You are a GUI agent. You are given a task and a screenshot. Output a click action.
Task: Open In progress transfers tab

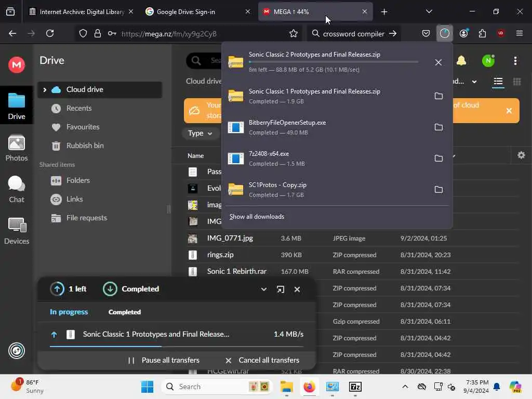tap(69, 312)
